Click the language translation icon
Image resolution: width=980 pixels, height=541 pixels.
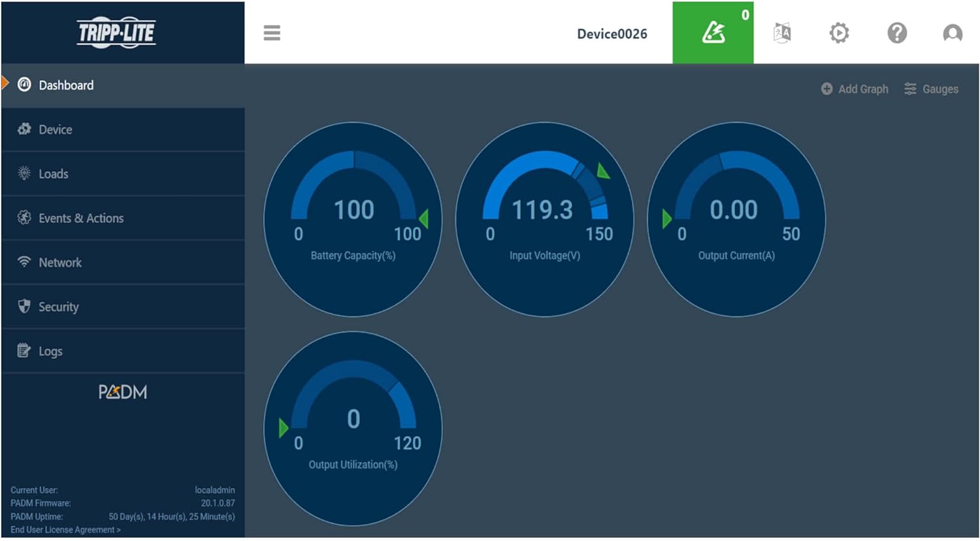782,33
